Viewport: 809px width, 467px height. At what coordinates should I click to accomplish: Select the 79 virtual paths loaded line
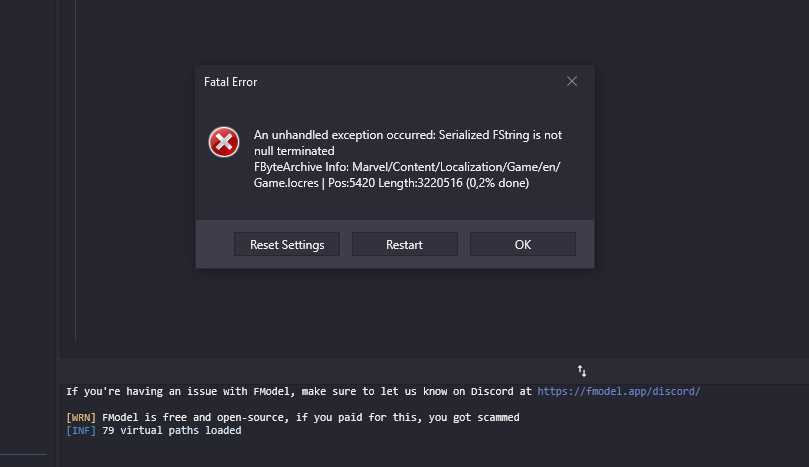[x=171, y=430]
